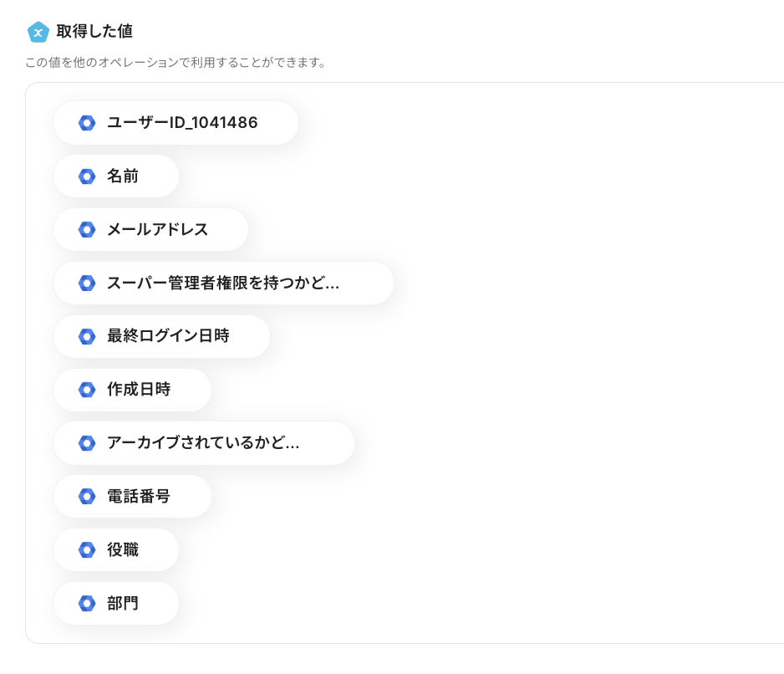This screenshot has width=784, height=674.
Task: Click the hexagon icon beside メールアドレス
Action: click(87, 230)
